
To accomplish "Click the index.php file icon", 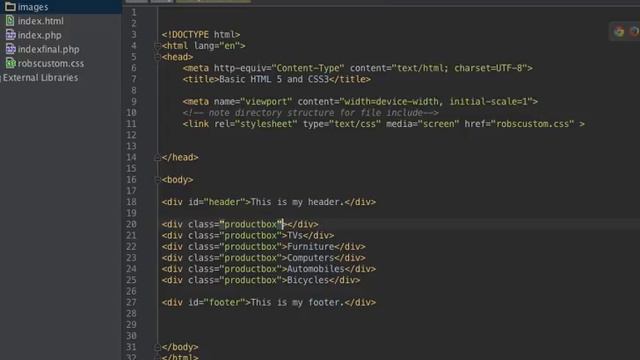I will (x=10, y=35).
